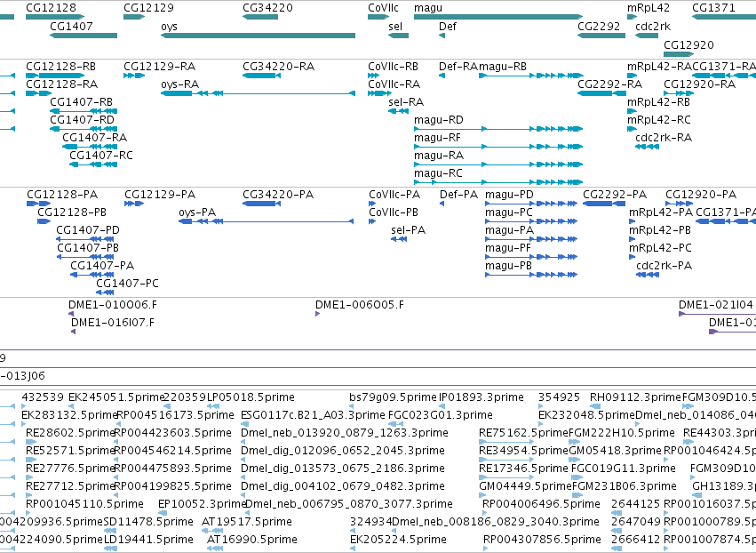This screenshot has height=553, width=756.
Task: Select EST Dmel_neb_013920_0879_1263.3prime
Action: (345, 433)
